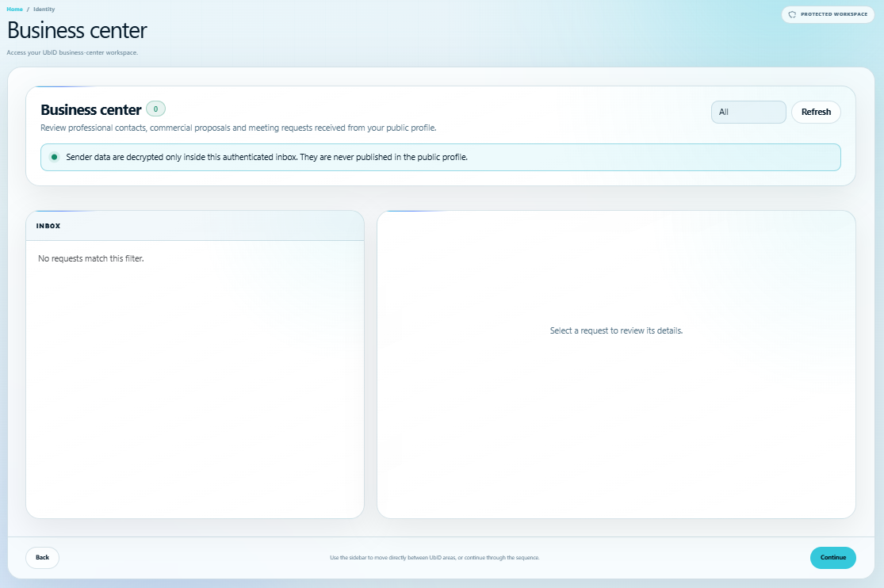884x588 pixels.
Task: Open the Home breadcrumb link
Action: [x=14, y=9]
